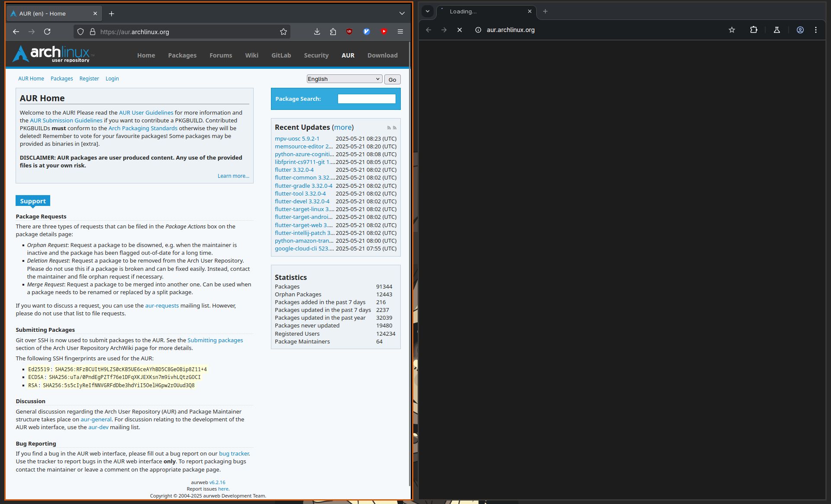Click the uBlock Origin shield icon
Viewport: 831px width, 504px height.
click(x=349, y=32)
